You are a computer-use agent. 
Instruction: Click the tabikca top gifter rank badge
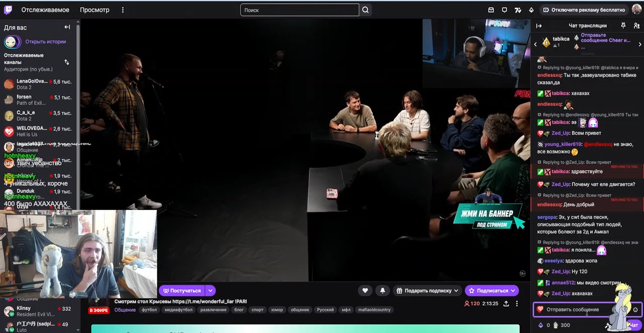pos(546,42)
